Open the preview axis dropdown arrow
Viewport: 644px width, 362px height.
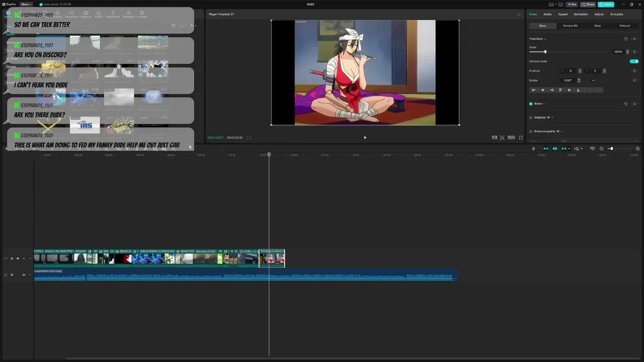click(x=582, y=148)
